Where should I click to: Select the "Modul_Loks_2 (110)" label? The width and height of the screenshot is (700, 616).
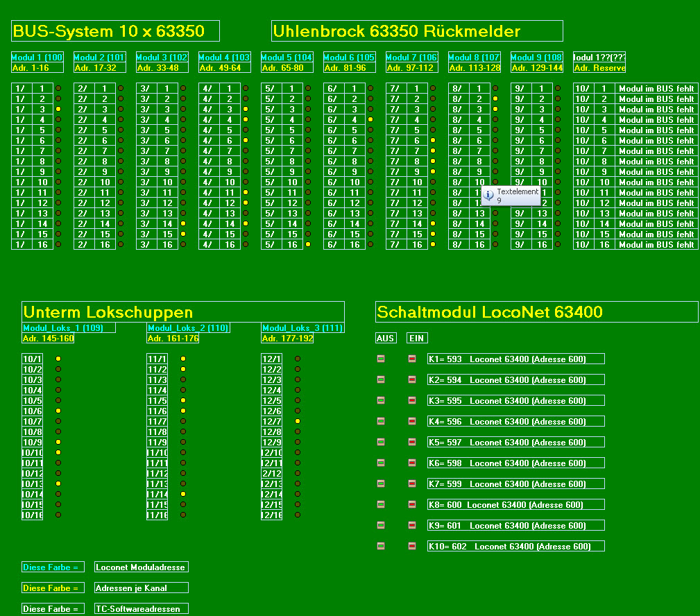[x=189, y=327]
